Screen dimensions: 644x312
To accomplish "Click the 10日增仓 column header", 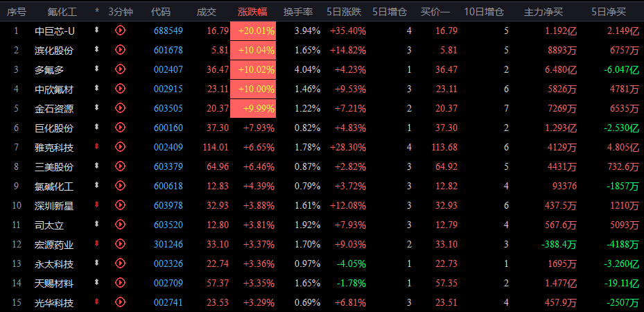I will (x=484, y=12).
